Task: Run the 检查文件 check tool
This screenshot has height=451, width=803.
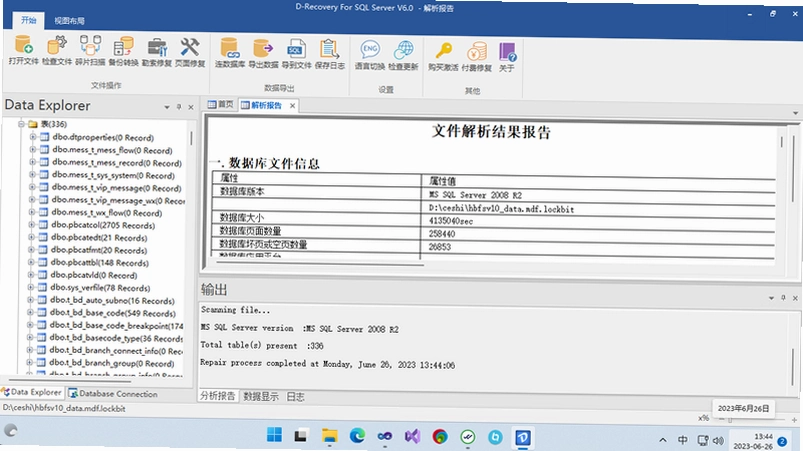Action: pyautogui.click(x=57, y=50)
